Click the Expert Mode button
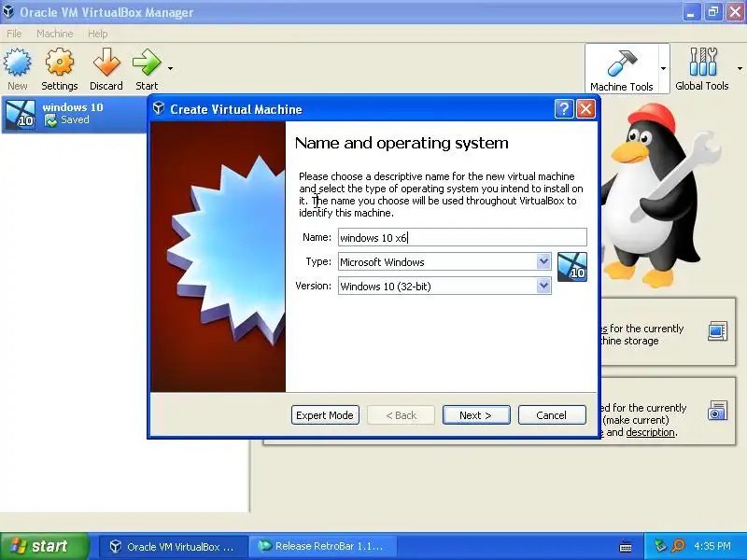The height and width of the screenshot is (560, 747). coord(325,414)
